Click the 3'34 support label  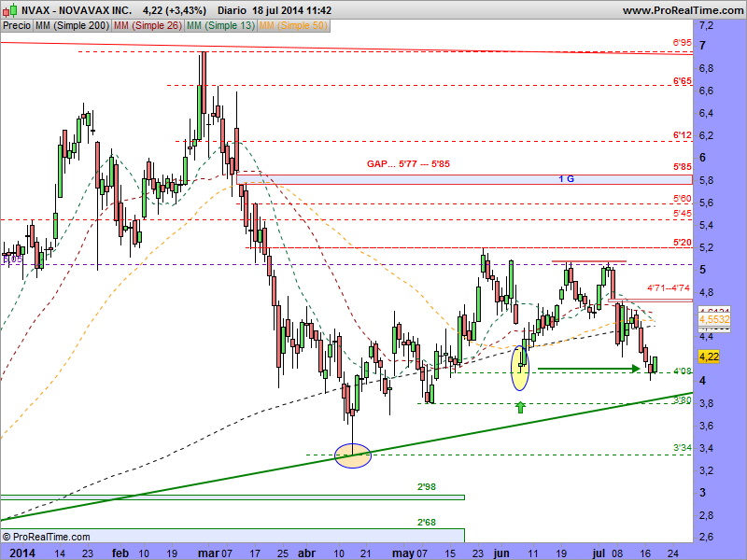tap(683, 448)
